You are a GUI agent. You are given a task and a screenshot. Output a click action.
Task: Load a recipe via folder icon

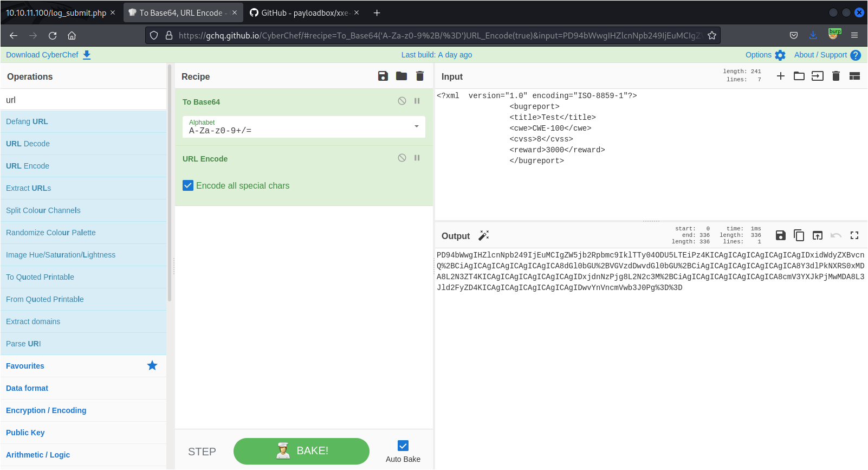[x=401, y=76]
